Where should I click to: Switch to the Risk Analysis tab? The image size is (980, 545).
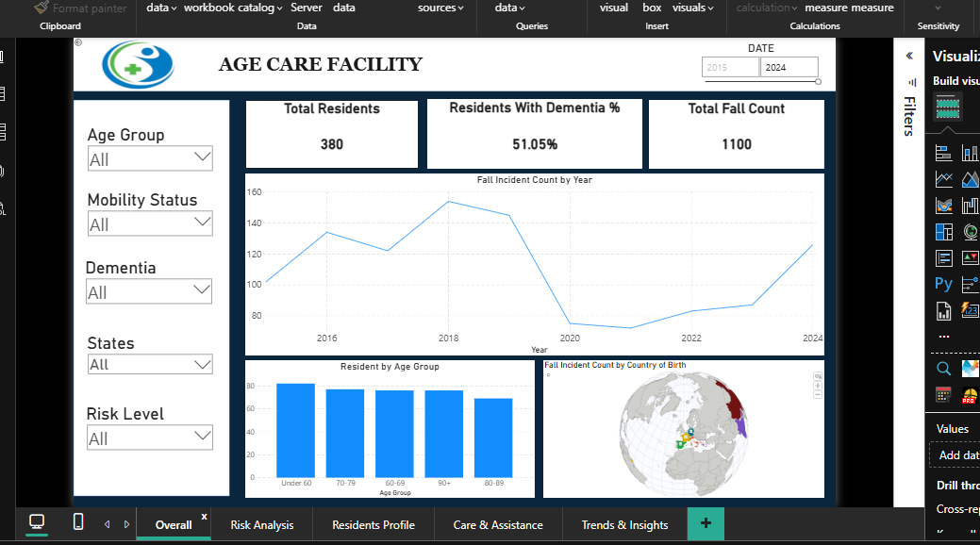click(x=261, y=524)
